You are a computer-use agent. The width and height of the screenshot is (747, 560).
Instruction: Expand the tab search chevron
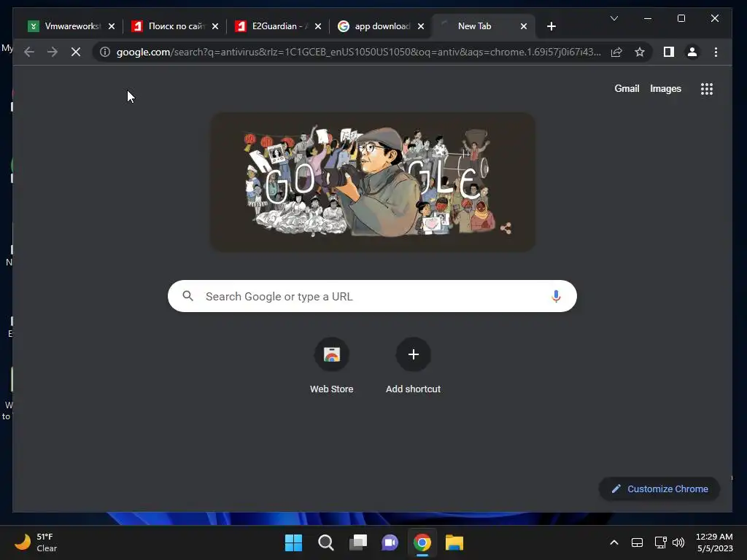point(614,18)
